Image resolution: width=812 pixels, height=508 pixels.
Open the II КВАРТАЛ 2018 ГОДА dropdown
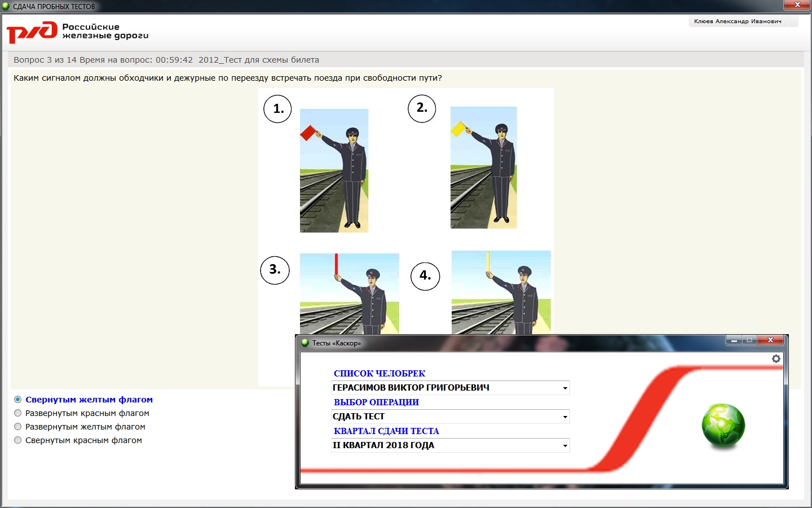tap(450, 445)
